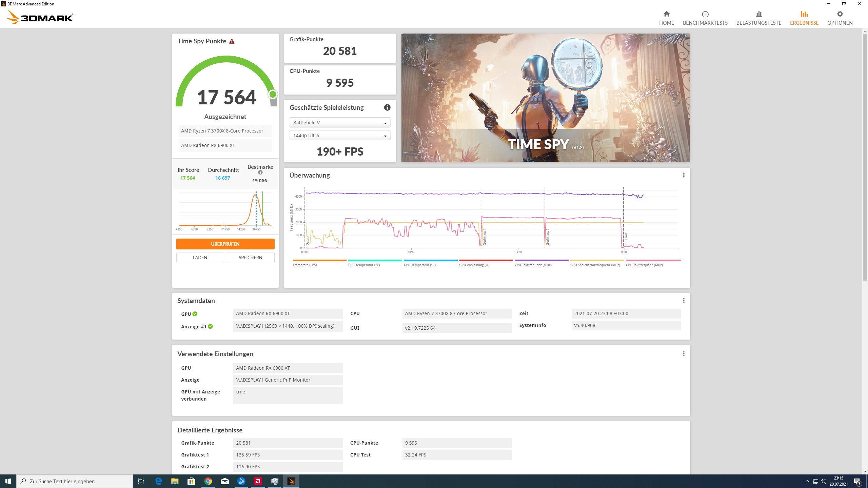The width and height of the screenshot is (868, 488).
Task: Click the Bestmarke info icon
Action: tap(260, 172)
